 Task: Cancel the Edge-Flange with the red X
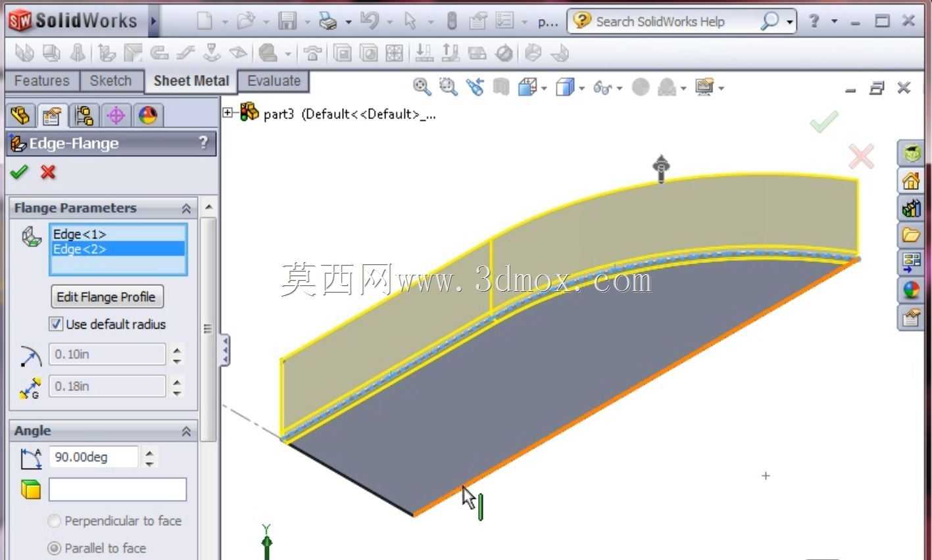[48, 172]
